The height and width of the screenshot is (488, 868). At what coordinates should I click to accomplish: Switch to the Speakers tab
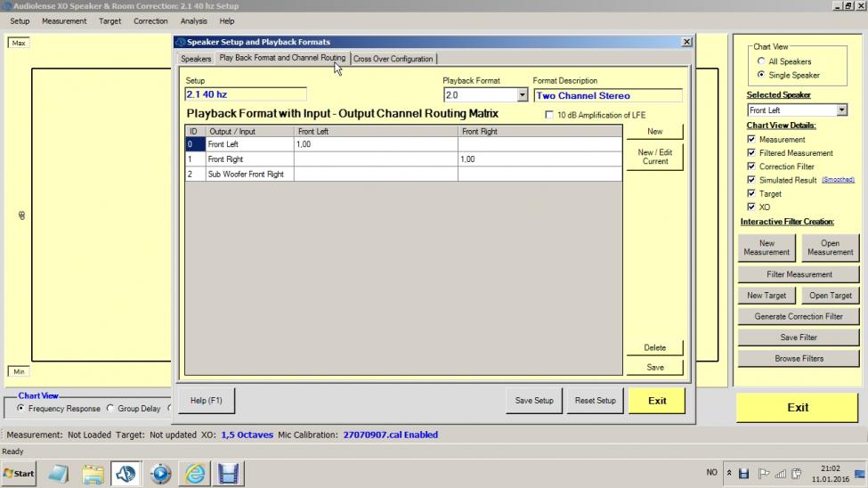pyautogui.click(x=196, y=59)
